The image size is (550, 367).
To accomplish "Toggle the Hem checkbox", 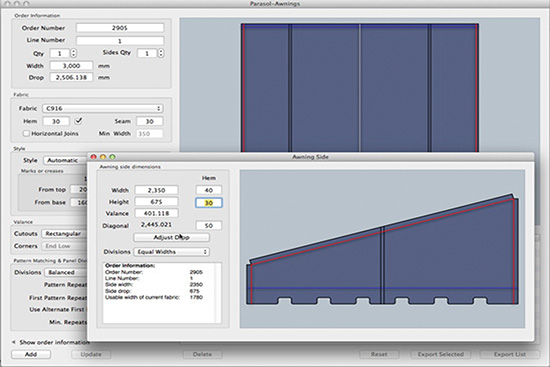I will coord(78,121).
